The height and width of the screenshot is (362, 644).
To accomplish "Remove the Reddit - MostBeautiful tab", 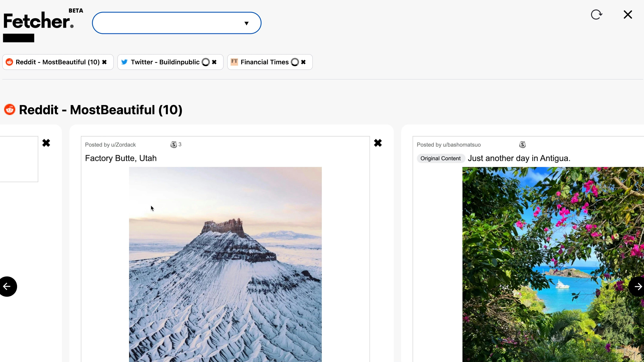I will coord(104,62).
